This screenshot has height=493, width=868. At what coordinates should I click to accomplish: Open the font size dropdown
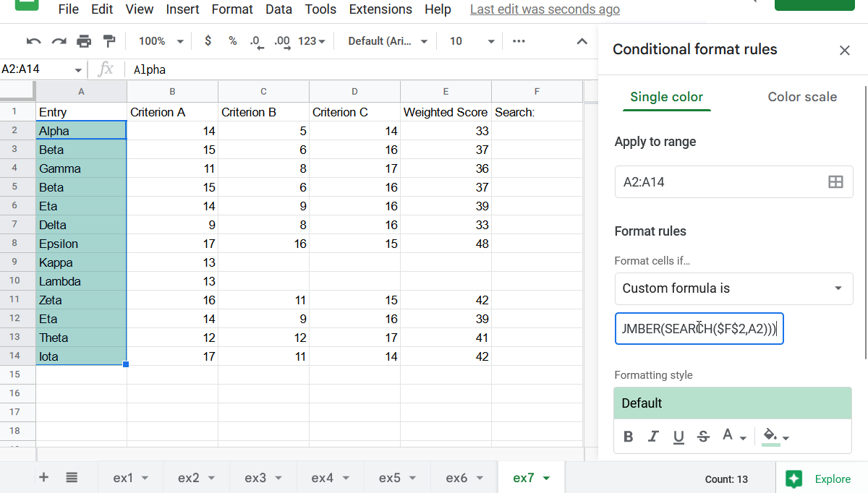point(472,41)
